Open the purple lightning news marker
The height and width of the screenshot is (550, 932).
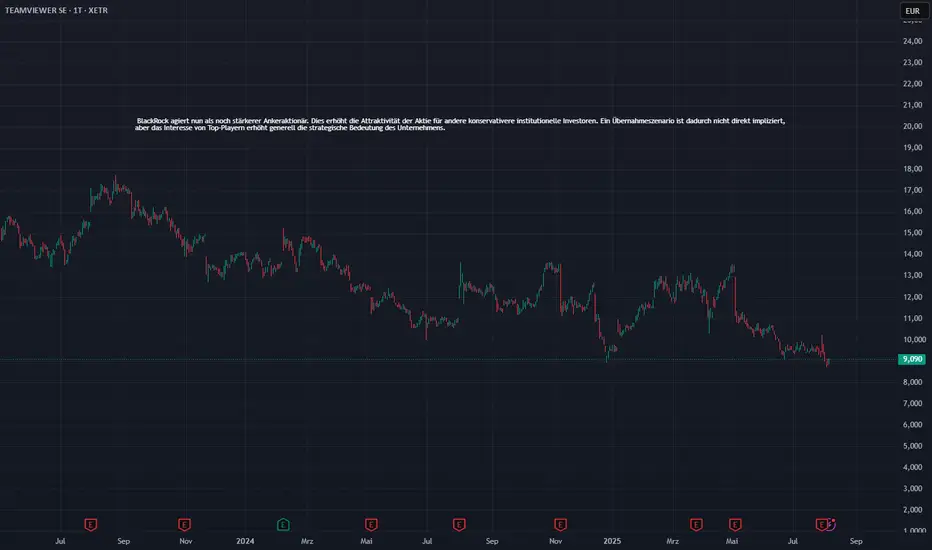coord(832,524)
